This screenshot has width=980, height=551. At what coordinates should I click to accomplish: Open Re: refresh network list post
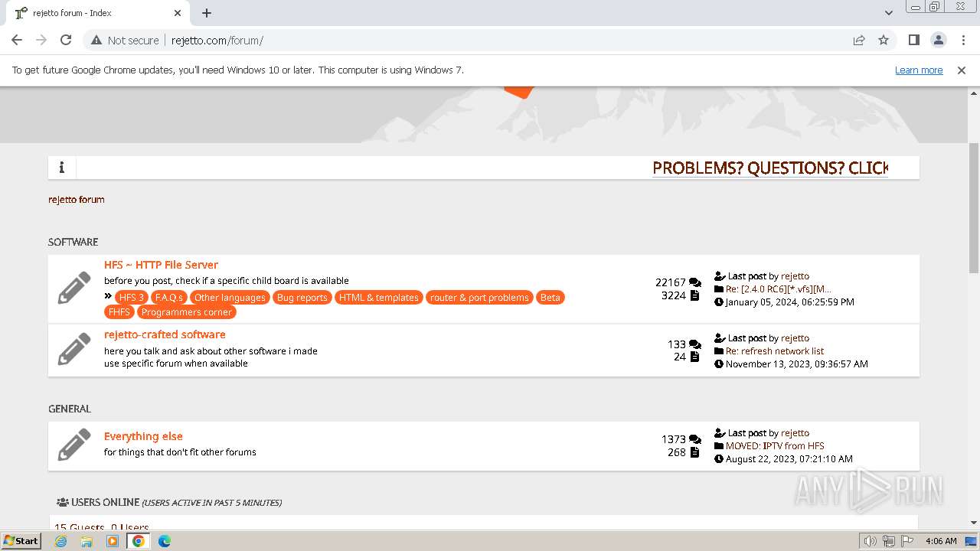[775, 351]
